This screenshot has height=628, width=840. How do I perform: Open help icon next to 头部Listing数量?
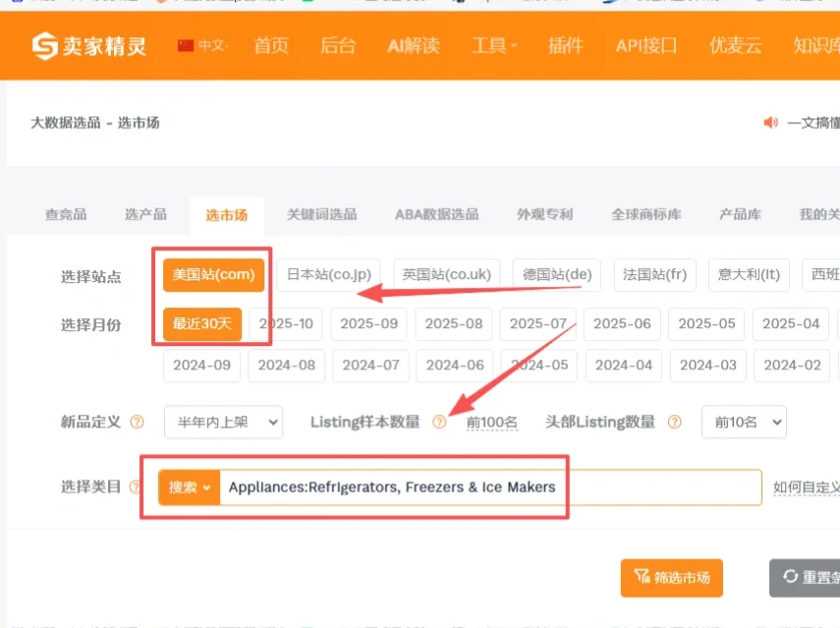(x=675, y=423)
